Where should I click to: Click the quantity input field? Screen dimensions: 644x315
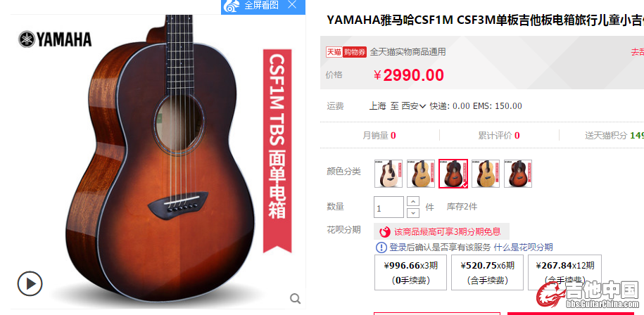click(x=389, y=207)
